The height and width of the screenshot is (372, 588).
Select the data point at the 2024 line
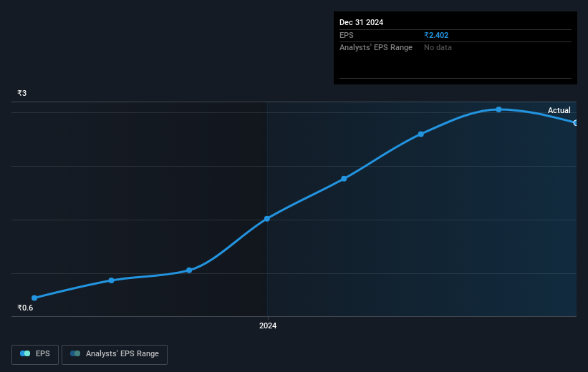tap(267, 219)
